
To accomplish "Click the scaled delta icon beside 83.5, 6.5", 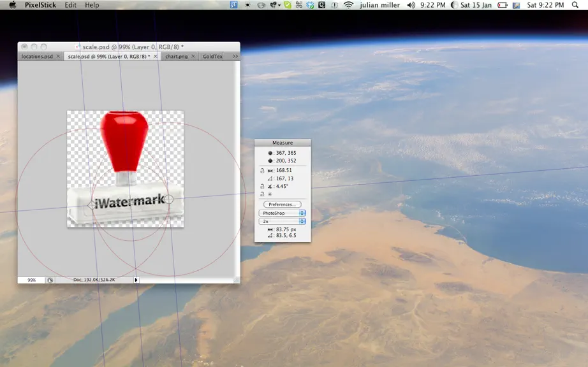I will click(x=270, y=236).
